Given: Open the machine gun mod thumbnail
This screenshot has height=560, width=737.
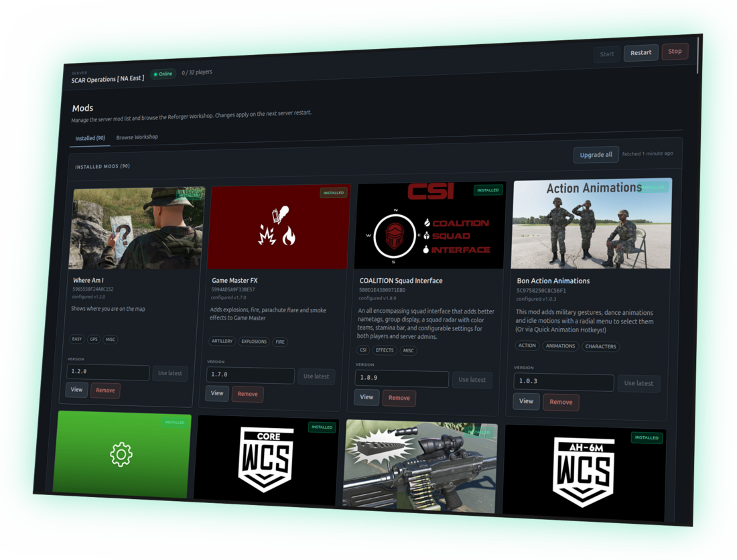Looking at the screenshot, I should 419,466.
